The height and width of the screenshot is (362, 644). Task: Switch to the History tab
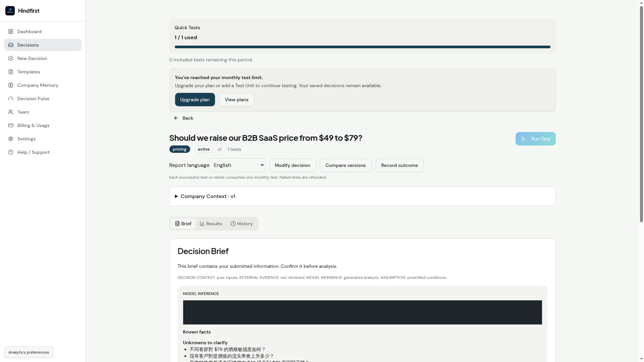pos(242,224)
